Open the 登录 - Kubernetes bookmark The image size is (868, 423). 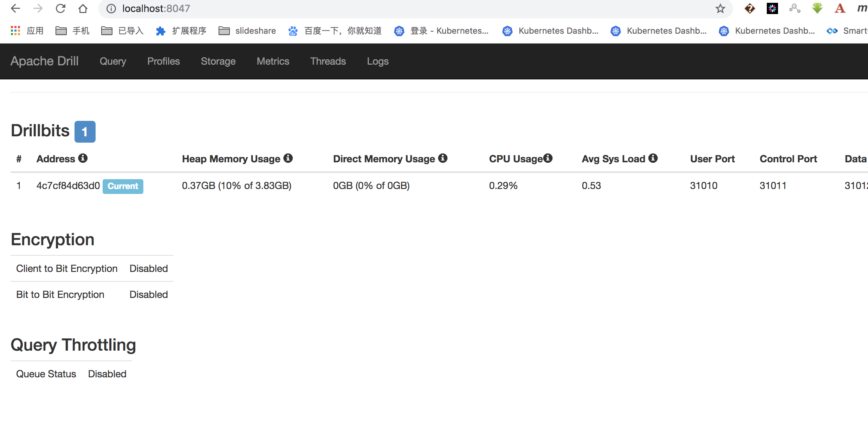click(x=441, y=31)
